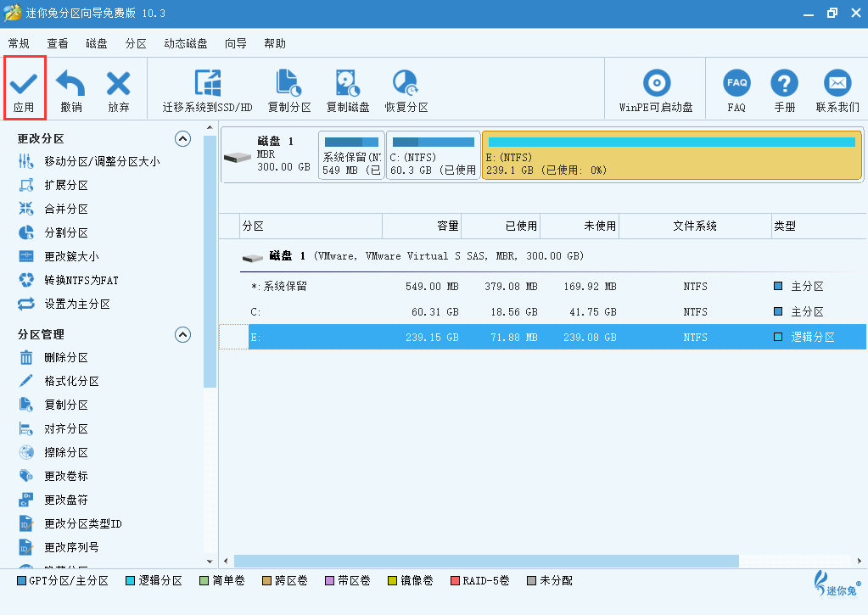868x615 pixels.
Task: Collapse the 分区管理 section
Action: [x=182, y=334]
